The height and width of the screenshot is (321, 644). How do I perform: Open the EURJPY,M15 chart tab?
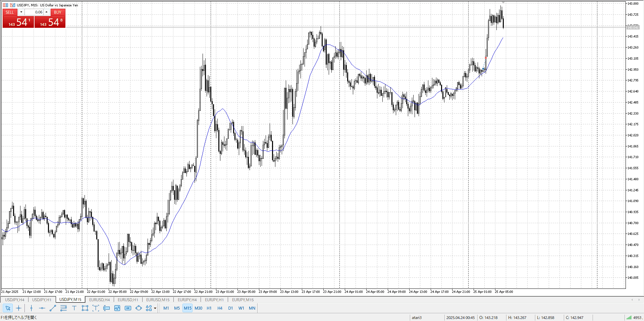coord(243,300)
